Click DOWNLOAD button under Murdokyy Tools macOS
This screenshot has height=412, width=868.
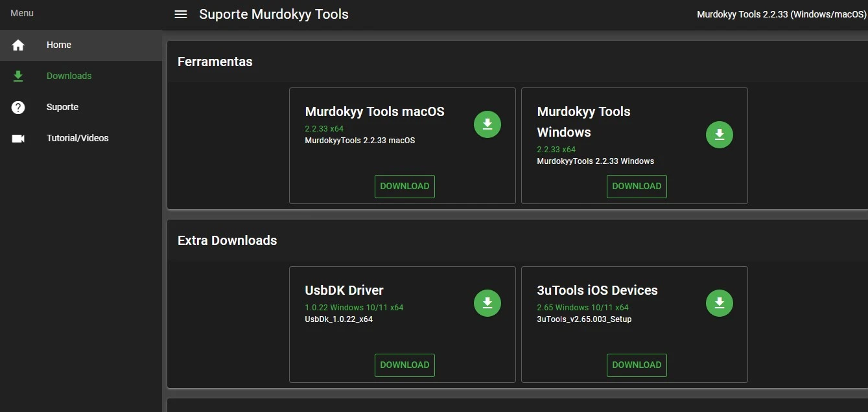coord(405,187)
